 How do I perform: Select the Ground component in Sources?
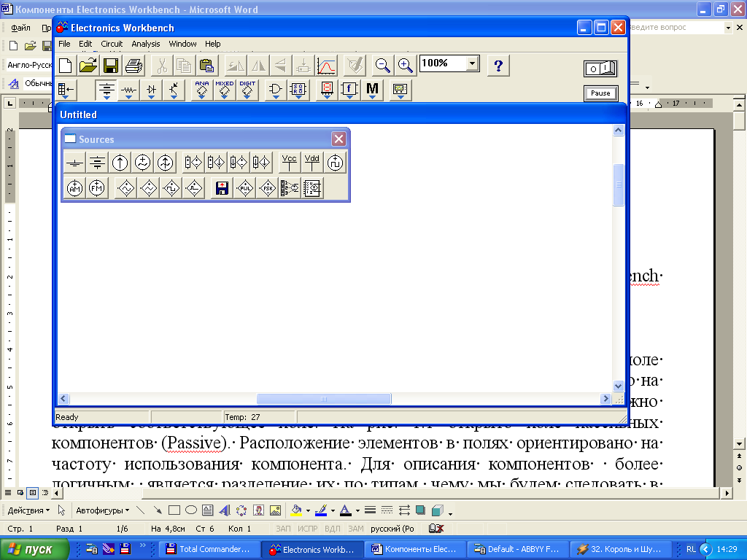(x=75, y=163)
